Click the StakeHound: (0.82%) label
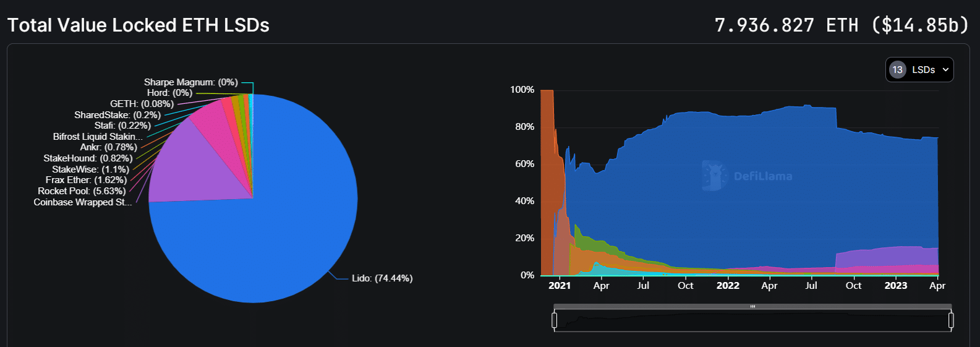 88,158
